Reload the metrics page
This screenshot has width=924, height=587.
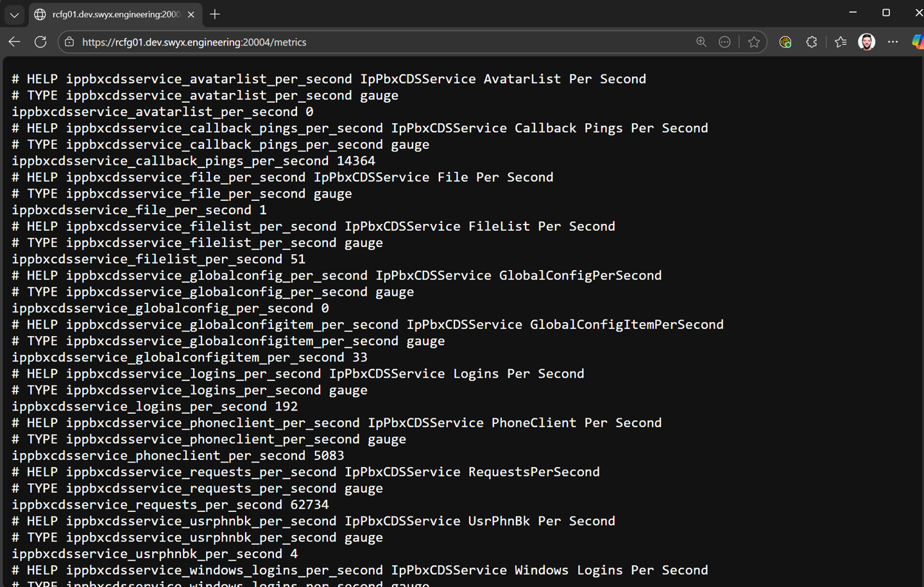point(40,42)
